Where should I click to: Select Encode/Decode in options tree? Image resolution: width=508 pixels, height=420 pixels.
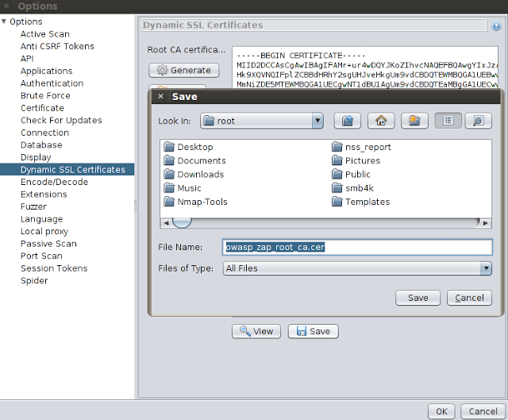tap(54, 182)
